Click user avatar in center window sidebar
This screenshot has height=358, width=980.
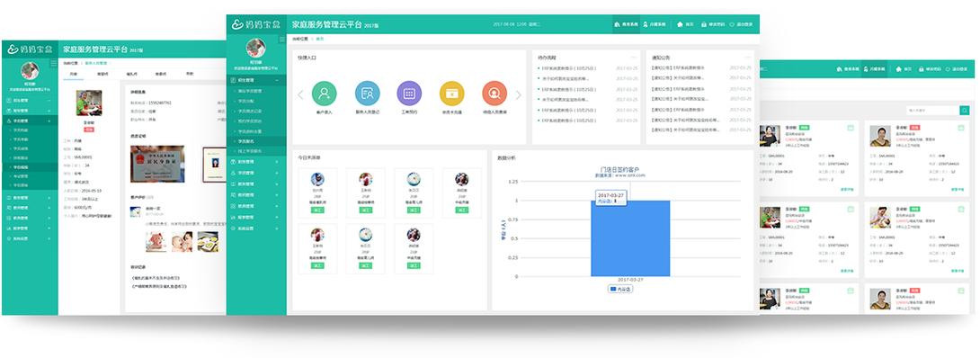[x=255, y=48]
